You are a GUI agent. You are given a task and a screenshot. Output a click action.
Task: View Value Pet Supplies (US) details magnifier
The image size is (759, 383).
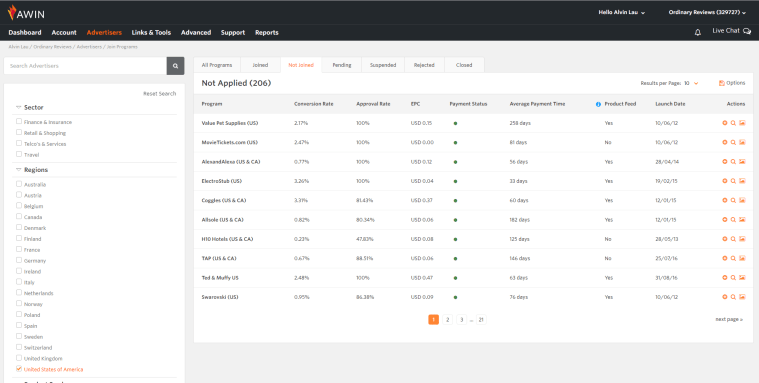pos(733,123)
